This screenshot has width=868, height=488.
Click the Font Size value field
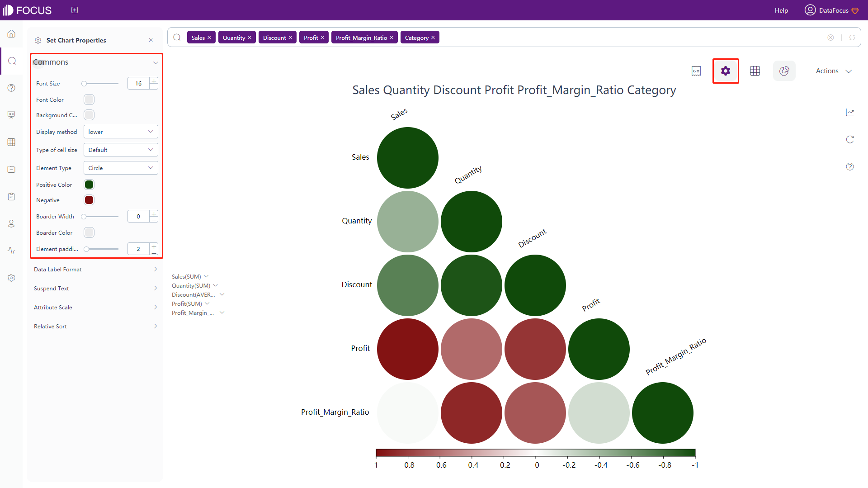pos(138,83)
